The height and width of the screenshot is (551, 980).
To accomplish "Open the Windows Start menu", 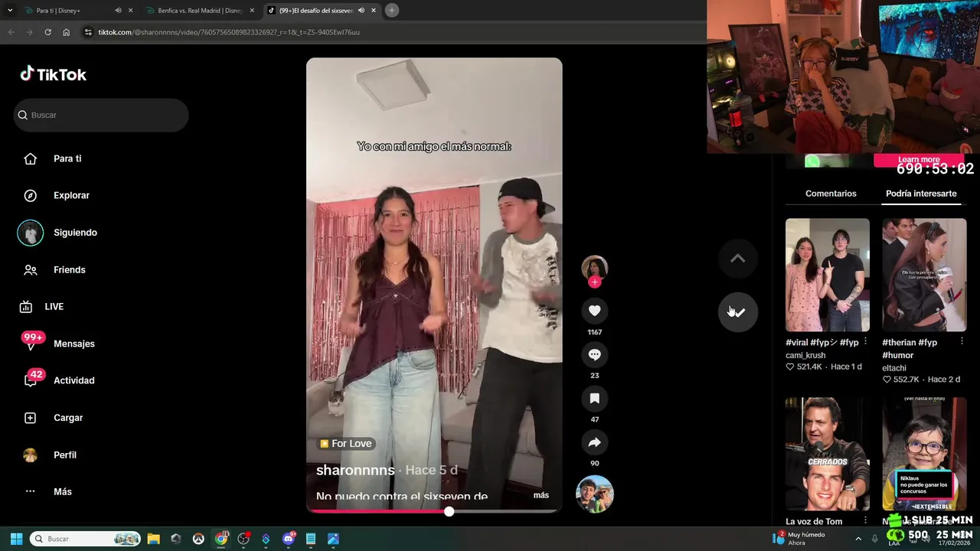I will point(16,539).
